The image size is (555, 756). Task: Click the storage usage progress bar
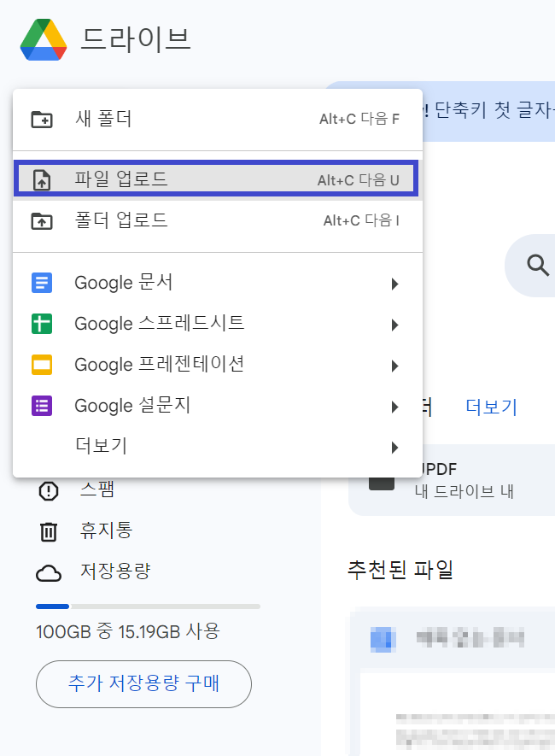coord(147,607)
